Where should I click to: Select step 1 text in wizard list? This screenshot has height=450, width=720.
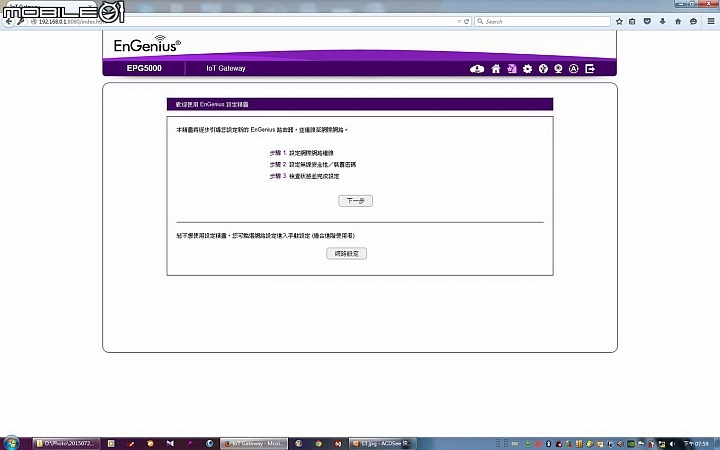302,153
